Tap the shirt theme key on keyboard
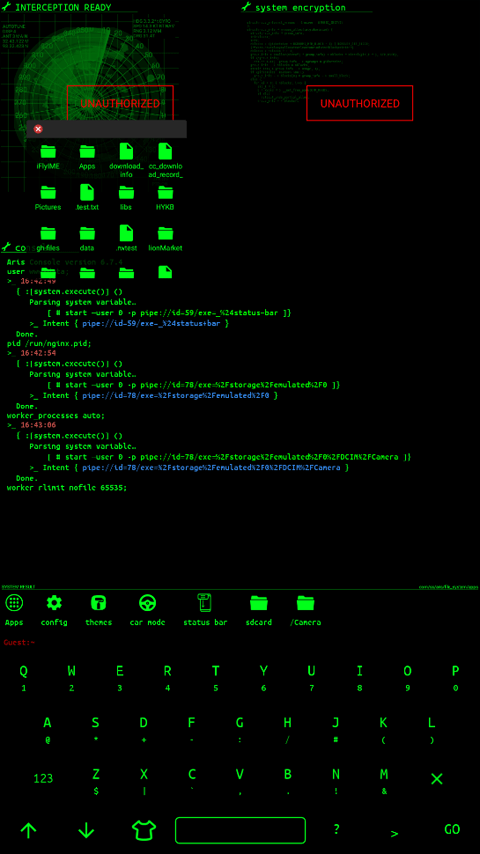Image resolution: width=480 pixels, height=854 pixels. (x=144, y=830)
